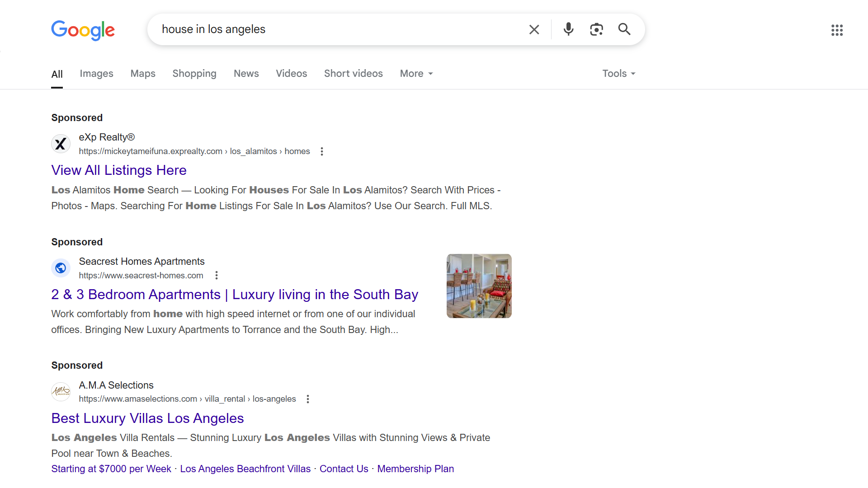Viewport: 868px width, 488px height.
Task: Click the mickeytameifuna.exprealty.com URL text
Action: [194, 151]
